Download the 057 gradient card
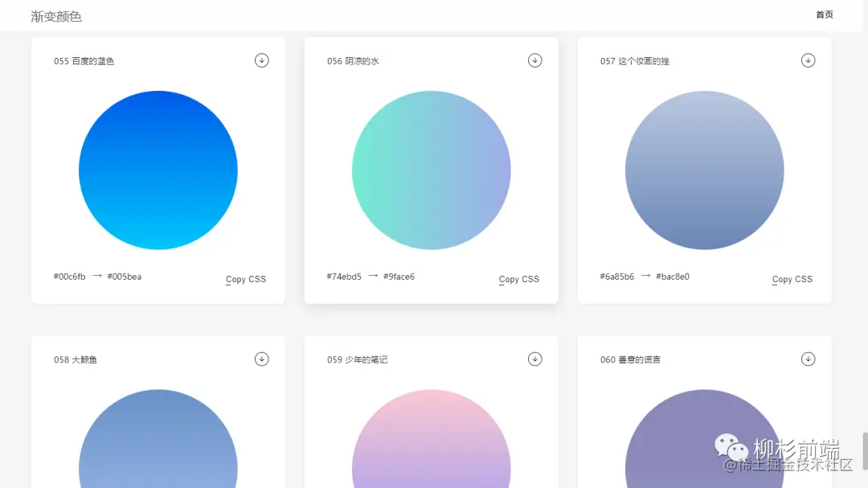Image resolution: width=868 pixels, height=488 pixels. 809,60
